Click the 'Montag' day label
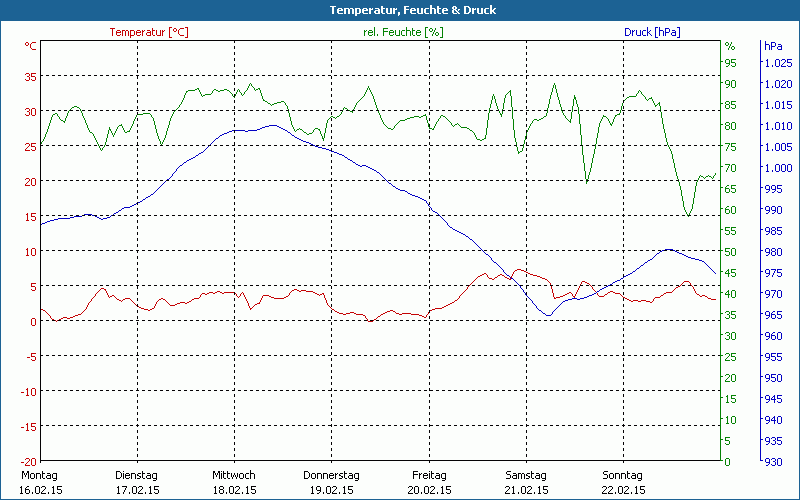This screenshot has width=800, height=500. click(x=39, y=476)
